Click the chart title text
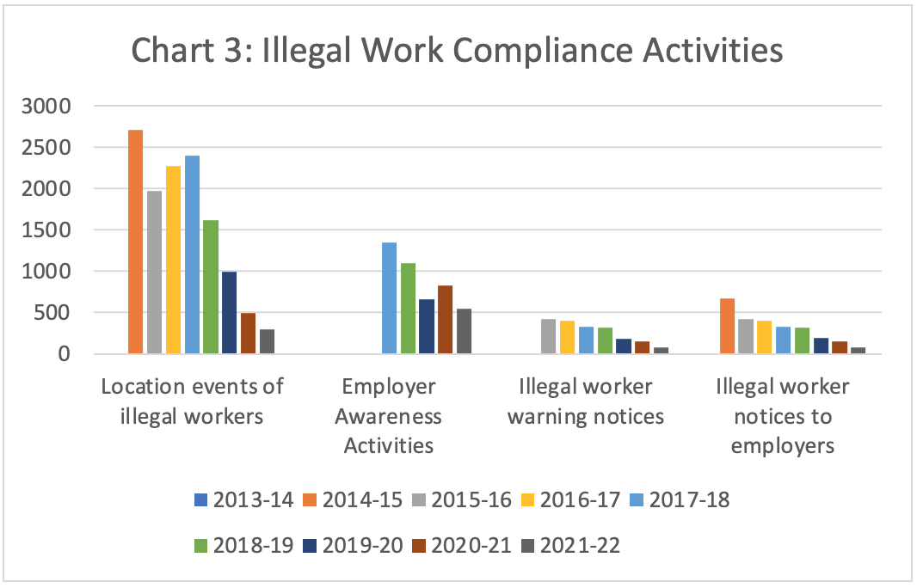 click(457, 50)
